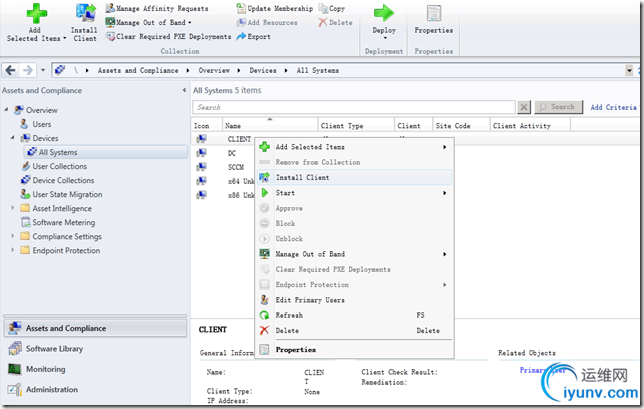This screenshot has width=644, height=409.
Task: Collapse the Overview tree node
Action: click(6, 109)
